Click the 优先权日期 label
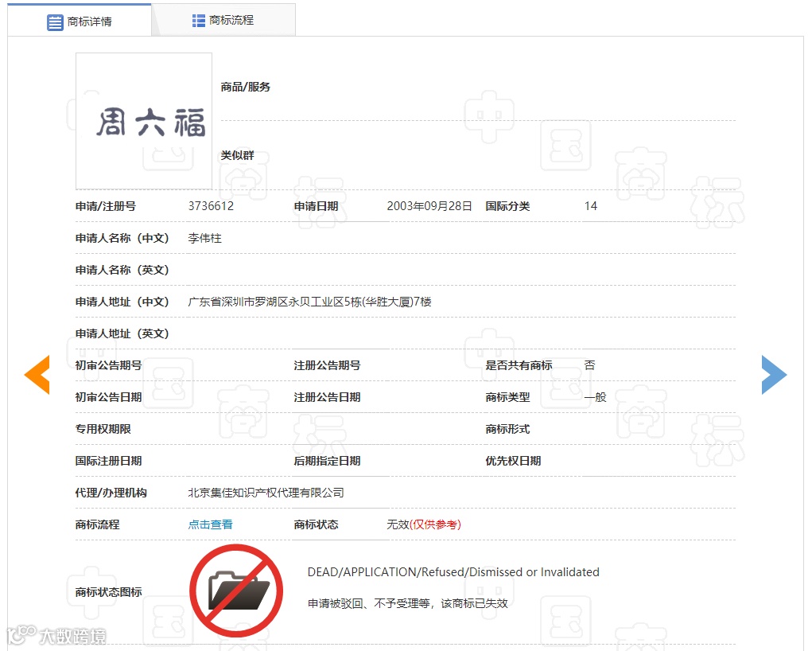Screen dimensions: 812x651 513,461
